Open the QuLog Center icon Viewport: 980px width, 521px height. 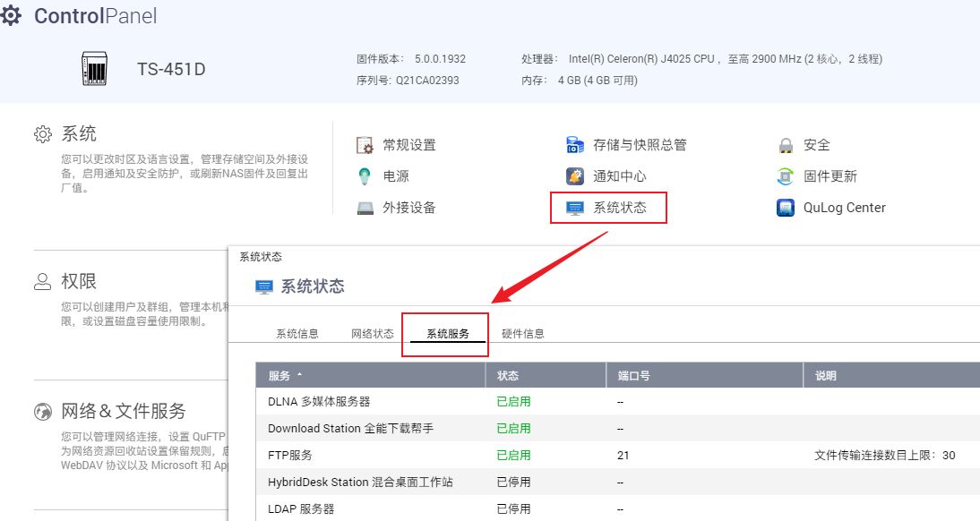(x=786, y=208)
